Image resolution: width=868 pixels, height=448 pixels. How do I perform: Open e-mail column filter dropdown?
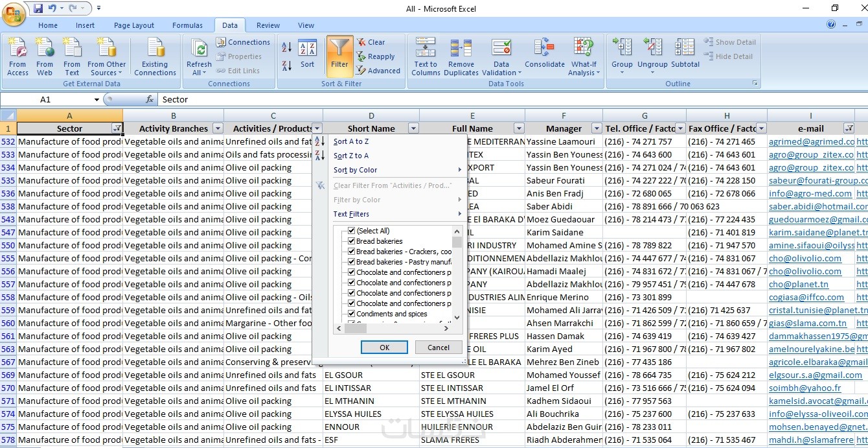pos(849,128)
